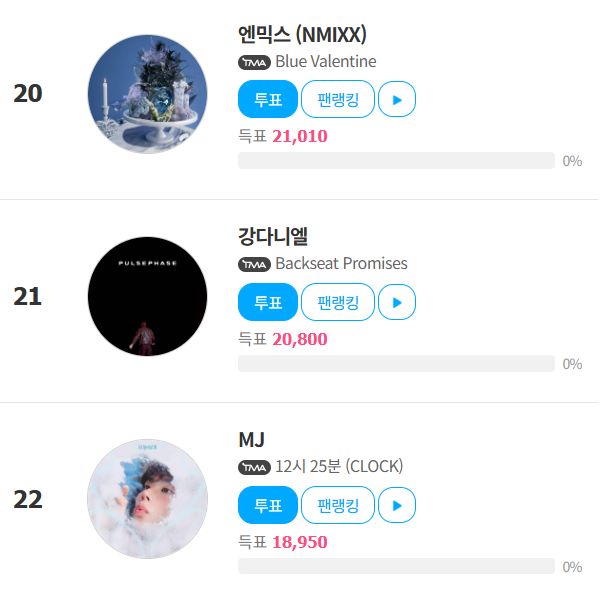This screenshot has width=602, height=604.
Task: Vote for NMIXX with 투표 button
Action: [268, 100]
